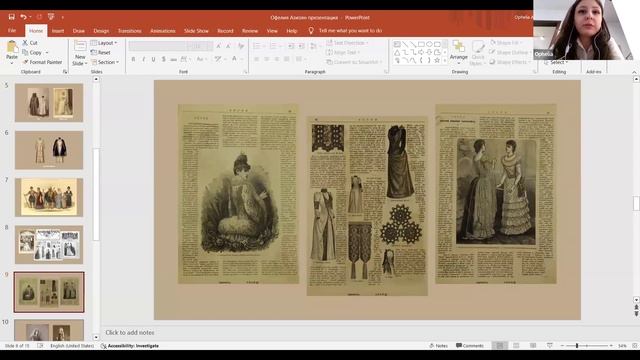
Task: Switch to Slide Sorter view
Action: tap(516, 346)
